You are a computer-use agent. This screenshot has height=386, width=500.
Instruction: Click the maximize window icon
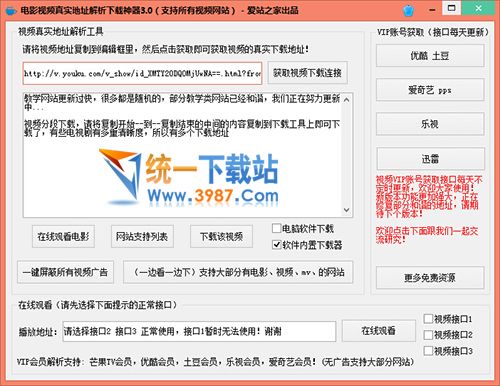(452, 8)
